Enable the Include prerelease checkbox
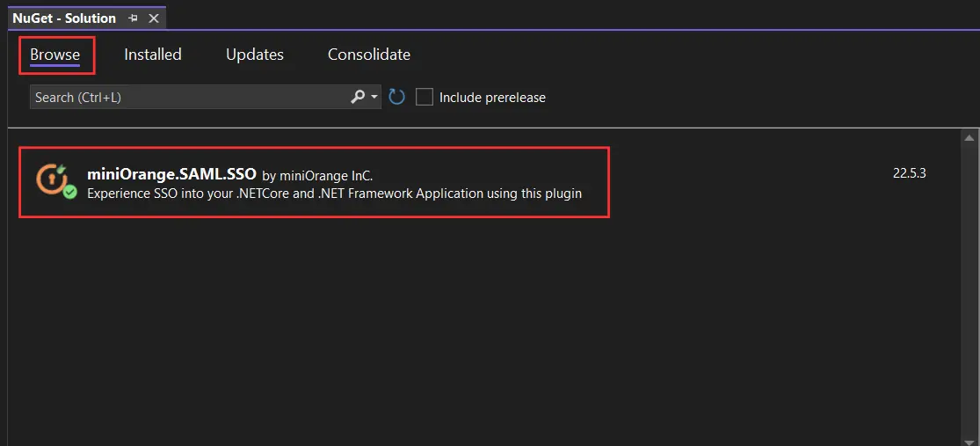This screenshot has height=446, width=980. [x=425, y=97]
